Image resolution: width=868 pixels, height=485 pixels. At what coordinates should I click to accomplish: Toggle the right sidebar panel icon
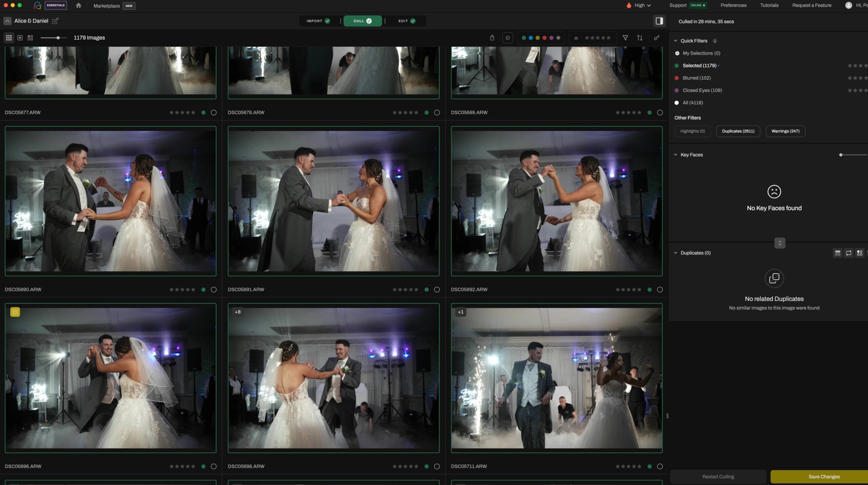coord(659,21)
